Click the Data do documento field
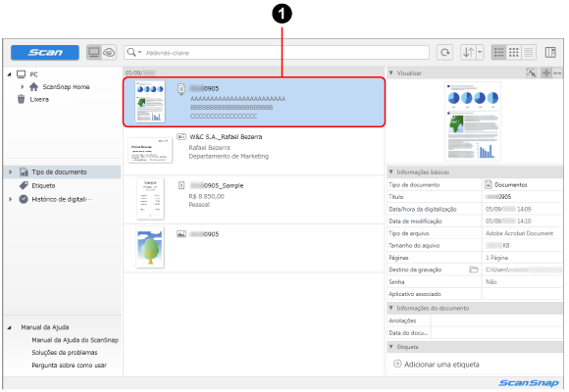The image size is (569, 392). [x=496, y=333]
